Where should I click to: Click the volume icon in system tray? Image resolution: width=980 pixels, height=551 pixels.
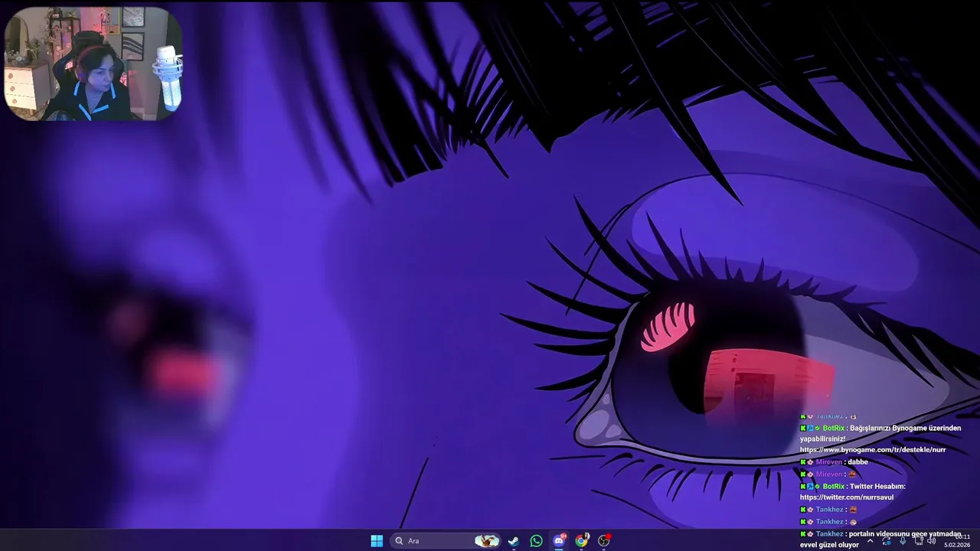click(932, 541)
